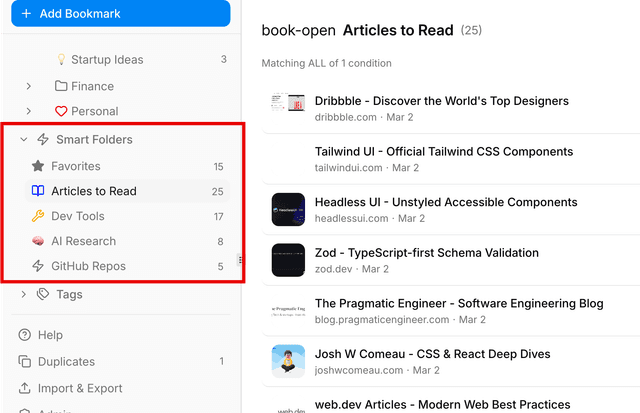Click the Help question-mark icon
This screenshot has width=640, height=413.
[x=24, y=335]
